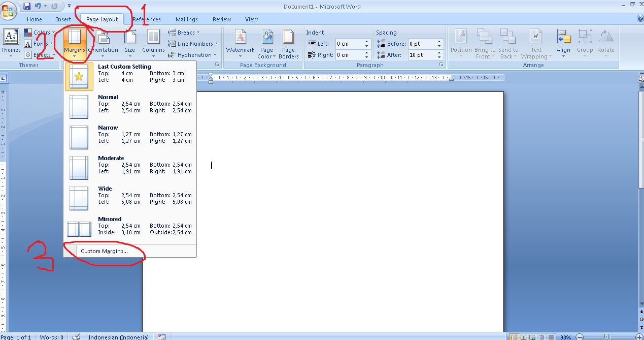Click the Align button
The width and height of the screenshot is (644, 340).
(x=563, y=44)
